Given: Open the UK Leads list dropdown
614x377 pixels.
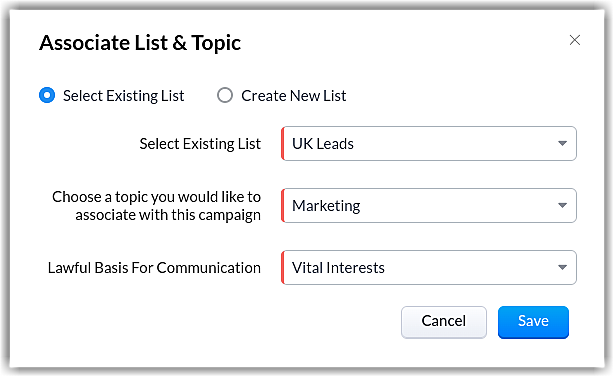Looking at the screenshot, I should (429, 144).
